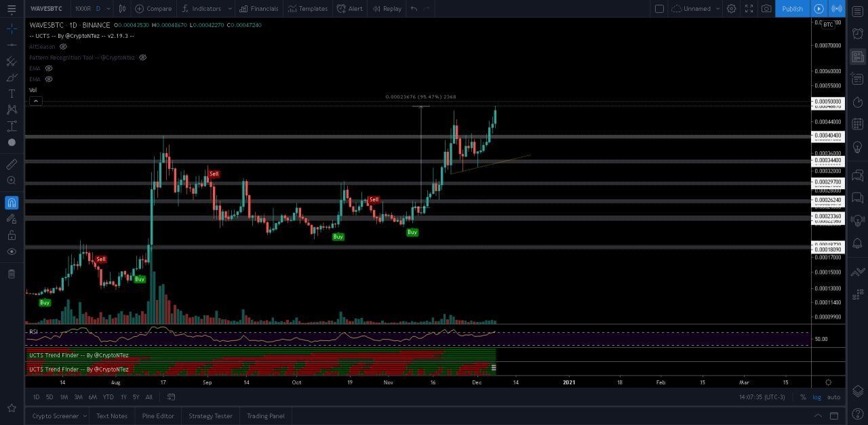Remove drawings with the trash icon

(x=12, y=274)
